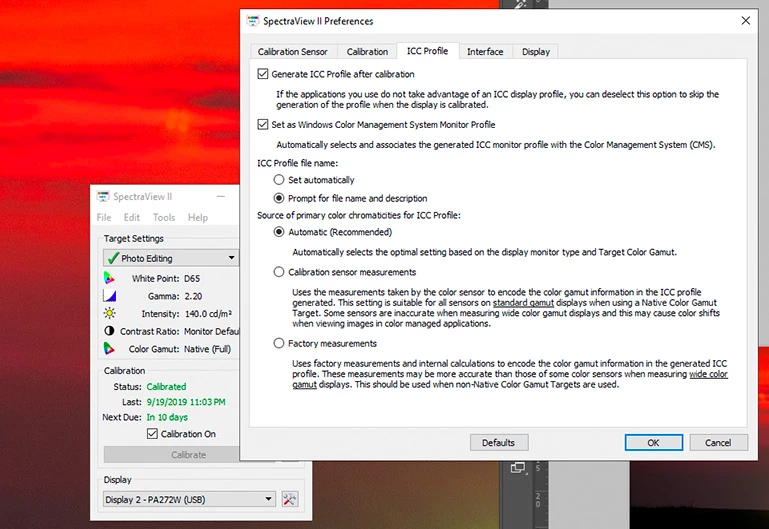Switch to the Interface tab

tap(485, 51)
